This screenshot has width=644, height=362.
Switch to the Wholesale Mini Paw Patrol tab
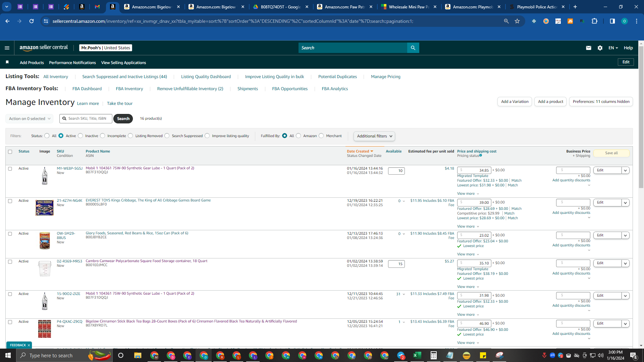pyautogui.click(x=409, y=7)
